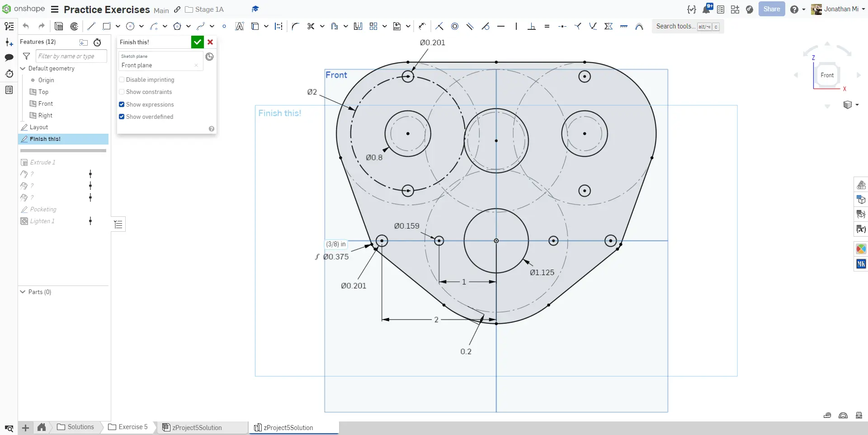Viewport: 868px width, 435px height.
Task: Apply the Equal constraint tool
Action: [547, 26]
